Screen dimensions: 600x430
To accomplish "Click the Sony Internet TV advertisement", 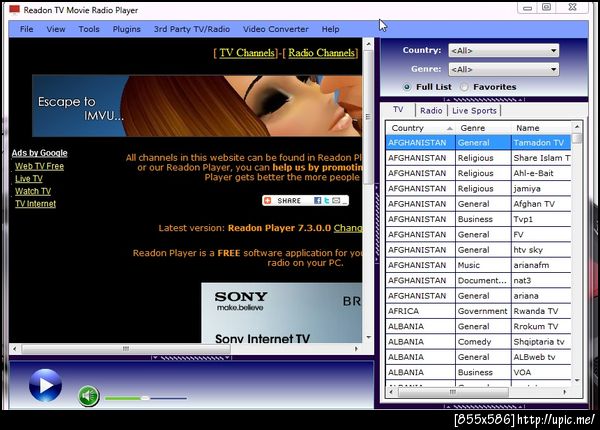I will click(282, 313).
